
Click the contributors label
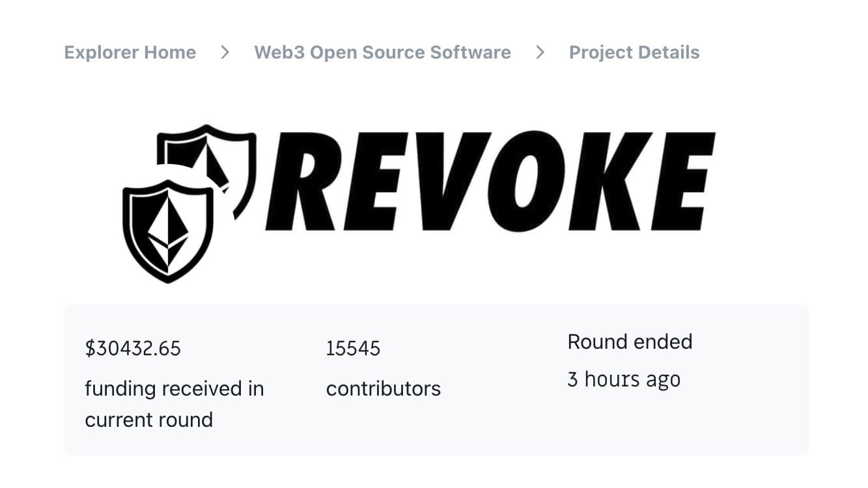pos(383,388)
